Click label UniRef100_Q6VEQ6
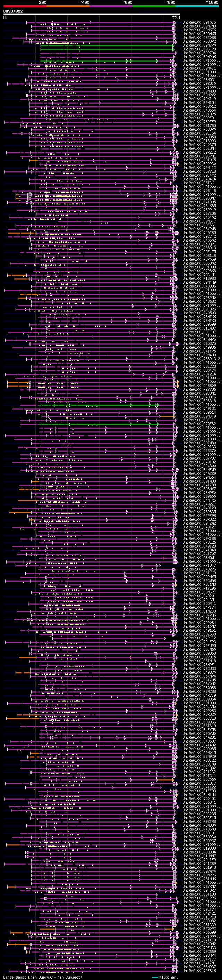Screen dimensions: 222x980 (x=199, y=214)
